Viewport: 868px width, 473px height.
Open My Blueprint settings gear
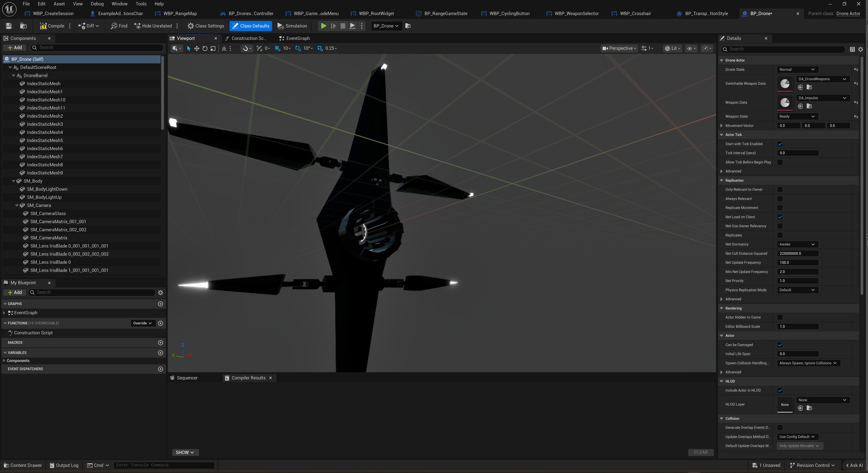pyautogui.click(x=161, y=292)
